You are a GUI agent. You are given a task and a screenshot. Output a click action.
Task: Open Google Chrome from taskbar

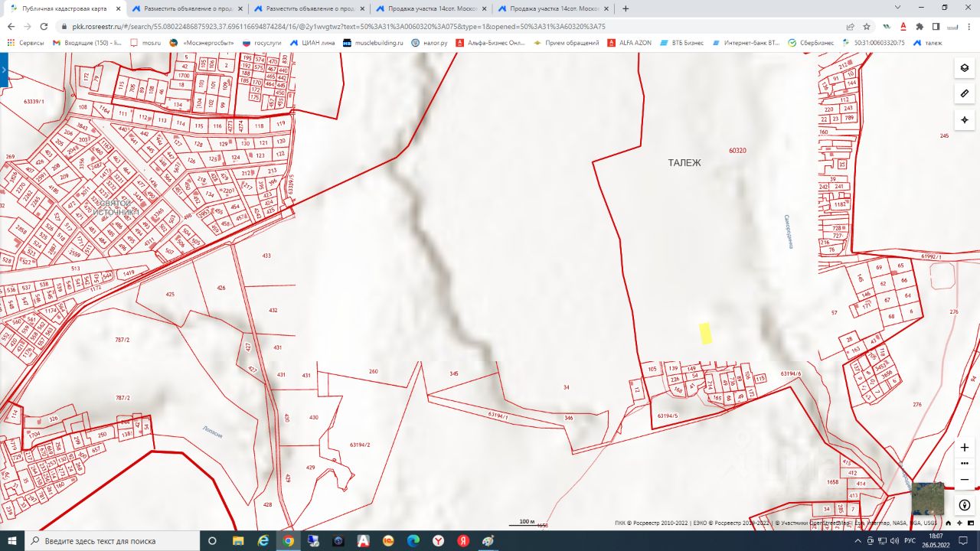tap(288, 540)
